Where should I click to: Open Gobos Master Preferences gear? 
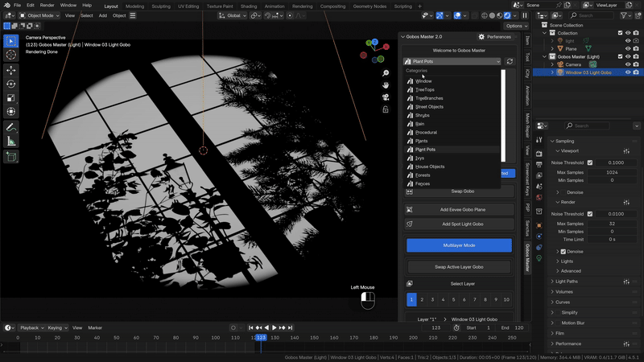[482, 37]
